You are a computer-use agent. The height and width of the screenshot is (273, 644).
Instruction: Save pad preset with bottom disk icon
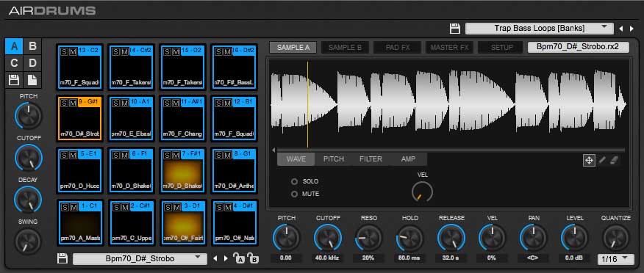click(62, 258)
